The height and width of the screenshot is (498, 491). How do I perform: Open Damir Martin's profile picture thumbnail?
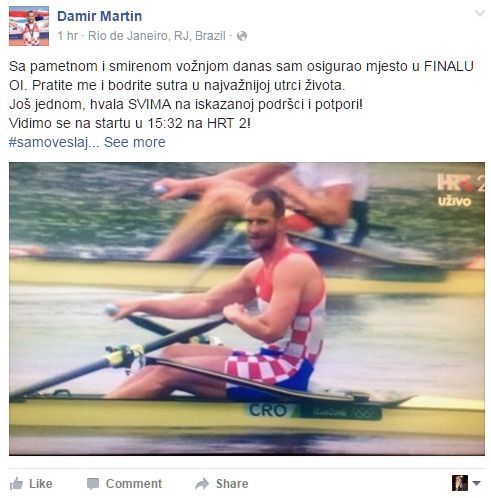(29, 26)
